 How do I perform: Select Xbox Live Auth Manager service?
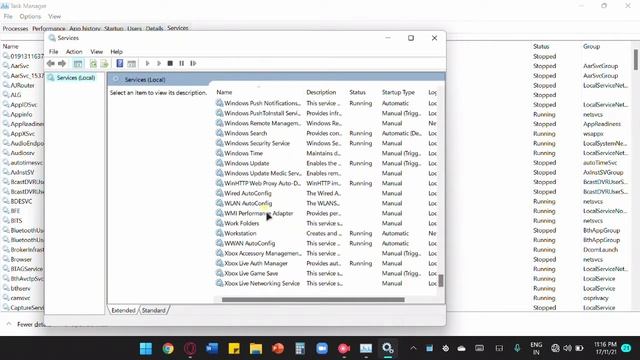(325, 263)
